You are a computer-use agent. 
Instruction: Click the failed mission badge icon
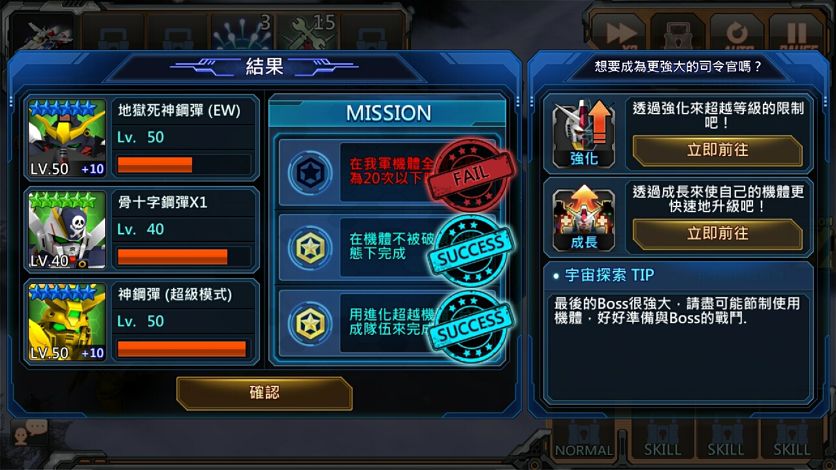(x=310, y=173)
